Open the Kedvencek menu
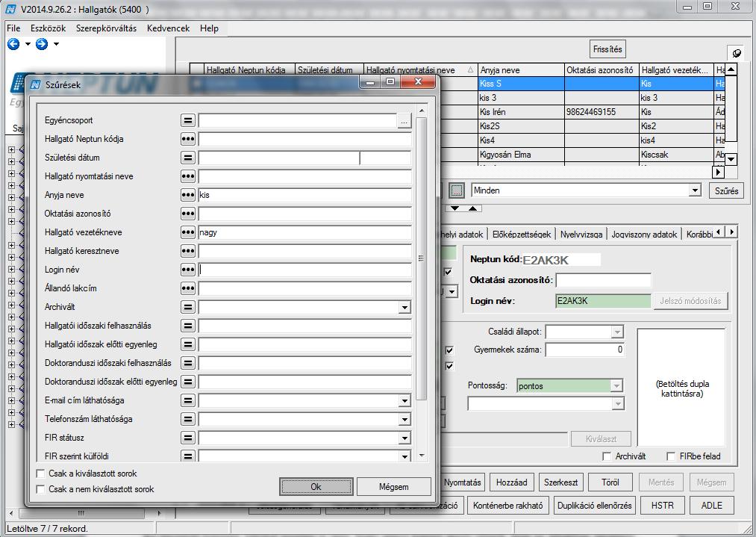The height and width of the screenshot is (537, 756). pyautogui.click(x=168, y=28)
